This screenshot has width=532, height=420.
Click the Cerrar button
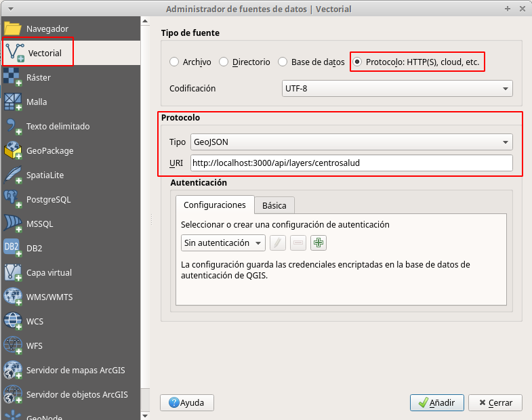coord(495,402)
